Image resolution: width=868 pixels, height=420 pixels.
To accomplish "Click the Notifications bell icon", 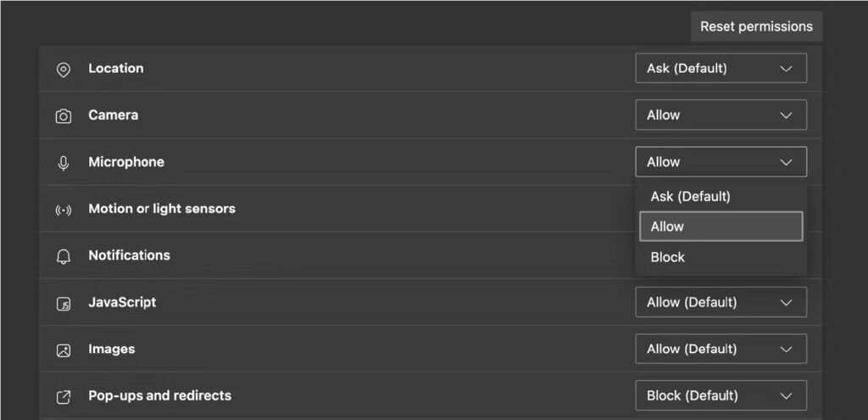I will 64,256.
